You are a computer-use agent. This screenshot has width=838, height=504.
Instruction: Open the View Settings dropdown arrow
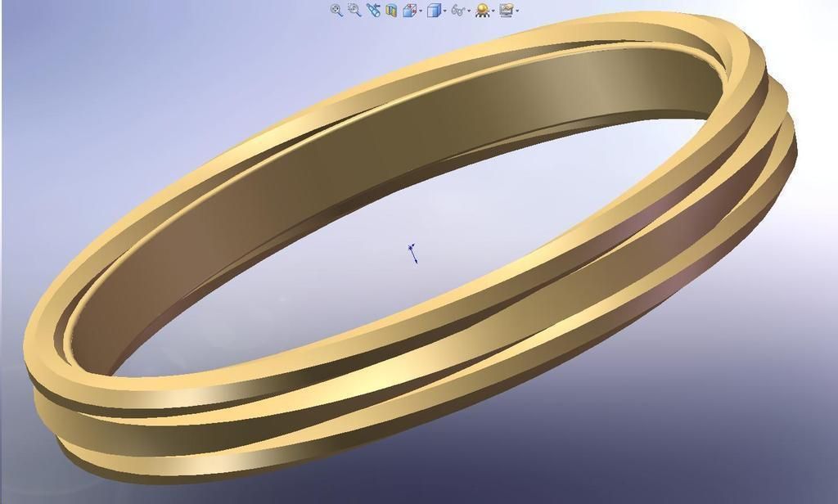tap(517, 11)
